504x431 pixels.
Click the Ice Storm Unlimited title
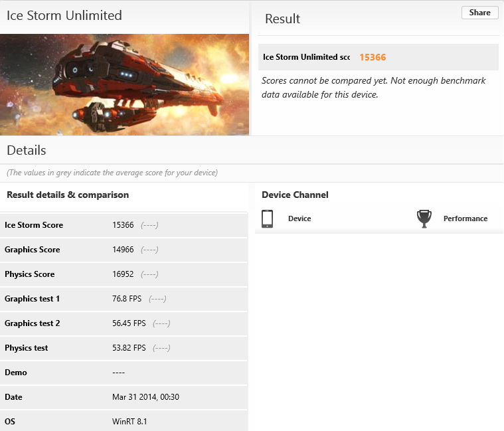[x=64, y=15]
